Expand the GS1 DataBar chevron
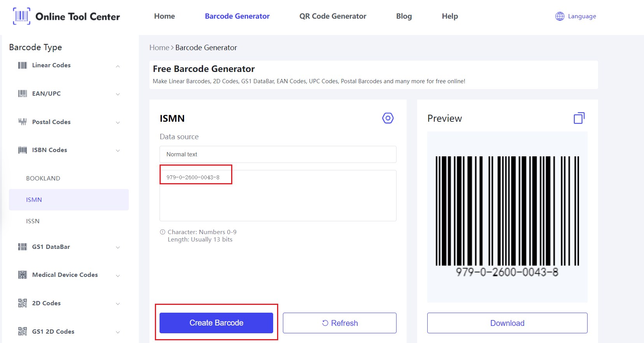Screen dimensions: 644x343 tap(118, 247)
